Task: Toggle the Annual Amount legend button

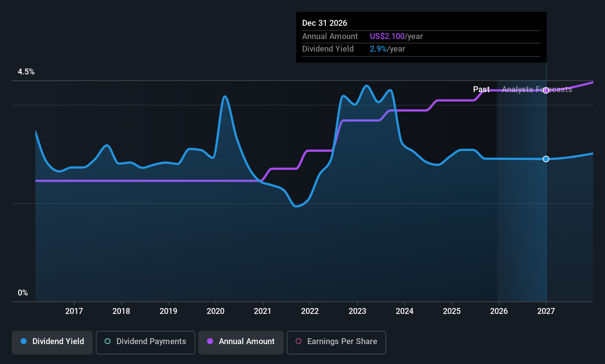Action: pyautogui.click(x=241, y=342)
